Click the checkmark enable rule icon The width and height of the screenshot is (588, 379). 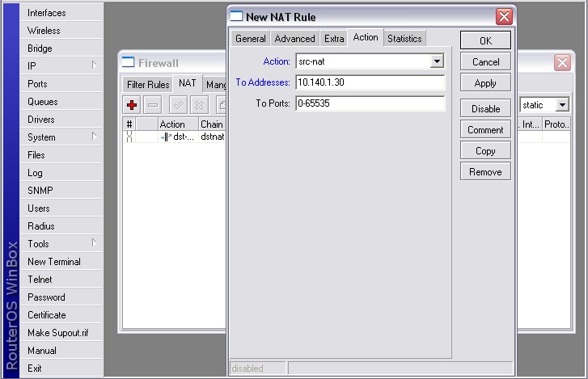[178, 104]
